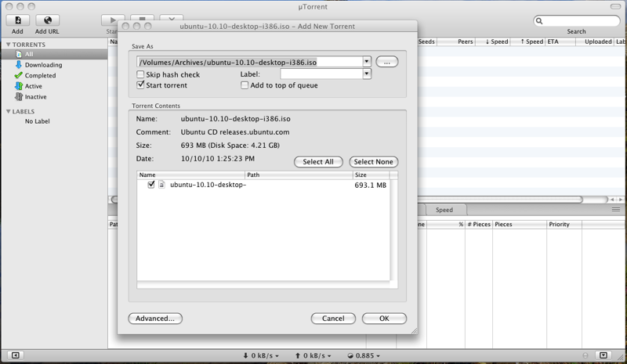The height and width of the screenshot is (364, 627).
Task: Click the Add torrent toolbar icon
Action: pos(17,20)
